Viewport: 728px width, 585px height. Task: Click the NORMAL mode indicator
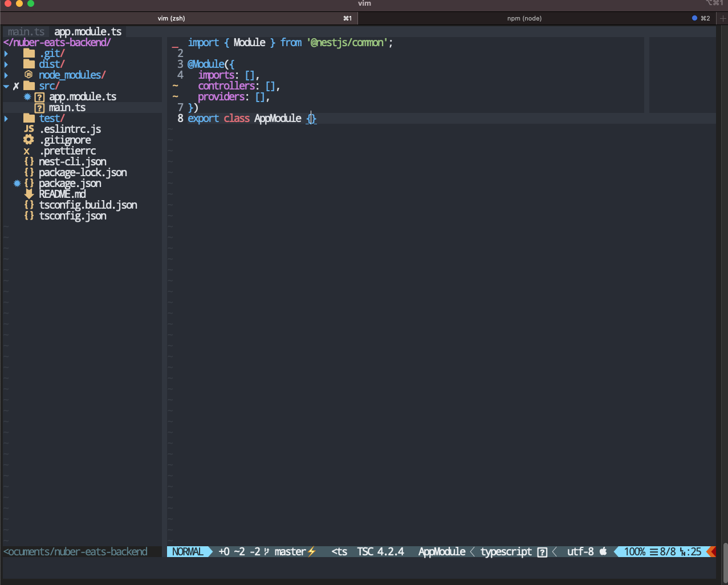188,552
